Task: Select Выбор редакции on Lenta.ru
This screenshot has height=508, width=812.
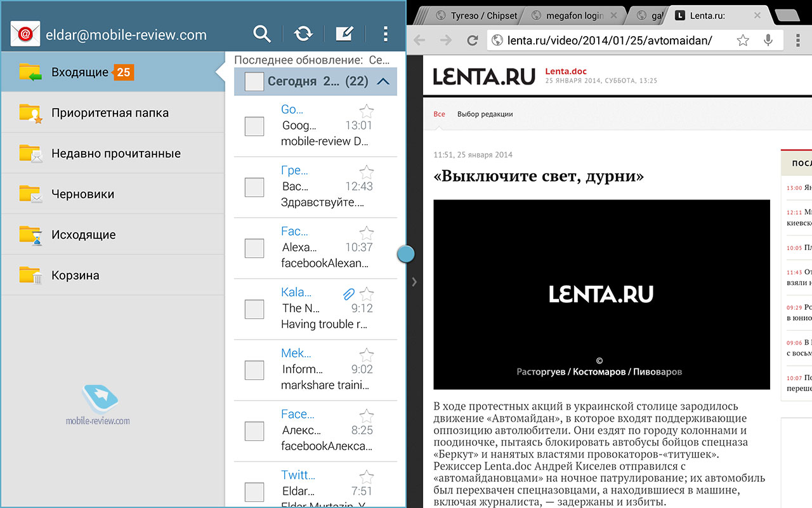Action: pyautogui.click(x=485, y=114)
